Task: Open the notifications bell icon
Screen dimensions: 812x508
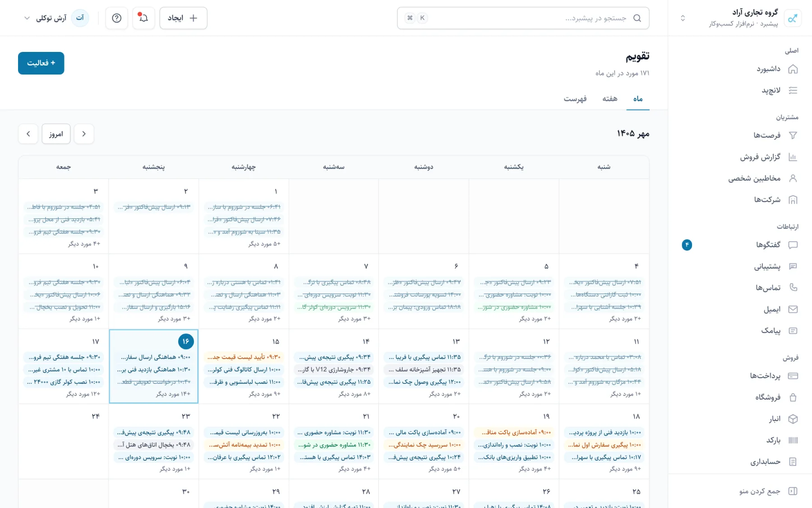Action: 143,18
